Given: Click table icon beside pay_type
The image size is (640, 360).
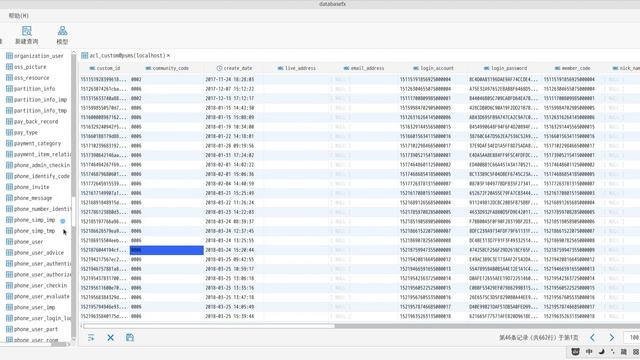Looking at the screenshot, I should (9, 133).
